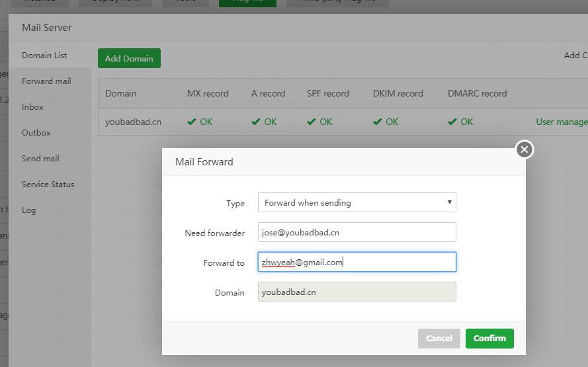Click the disabled Domain field

click(357, 292)
